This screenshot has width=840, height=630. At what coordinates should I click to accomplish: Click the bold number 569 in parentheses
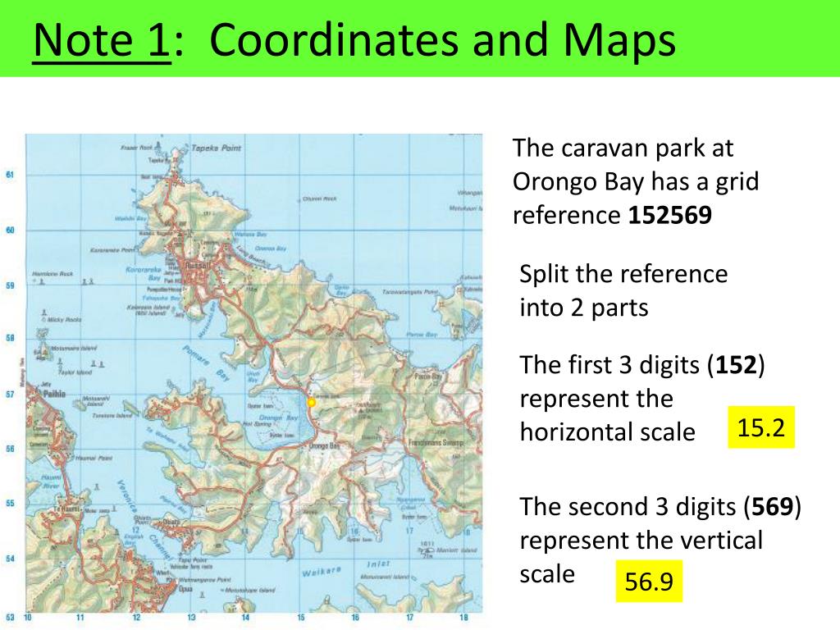pyautogui.click(x=772, y=506)
